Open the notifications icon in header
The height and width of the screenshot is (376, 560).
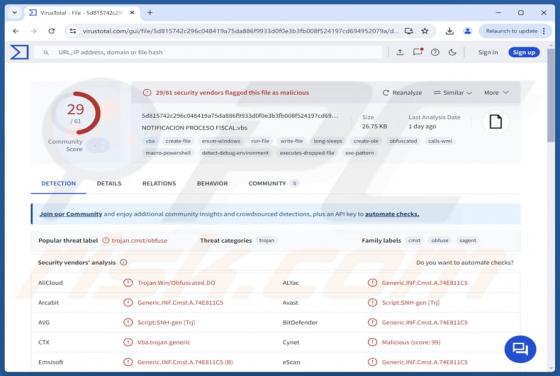pyautogui.click(x=418, y=52)
